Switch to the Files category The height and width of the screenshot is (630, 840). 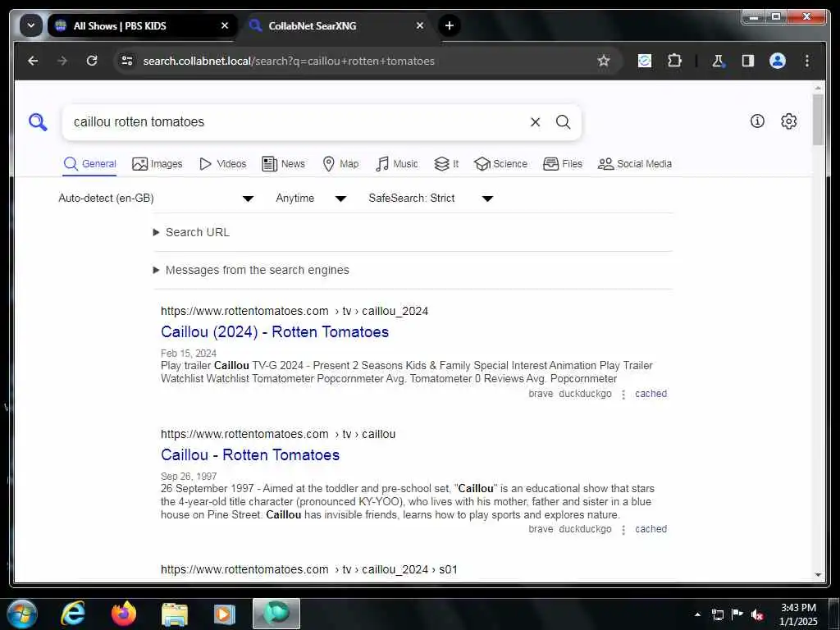click(x=563, y=164)
